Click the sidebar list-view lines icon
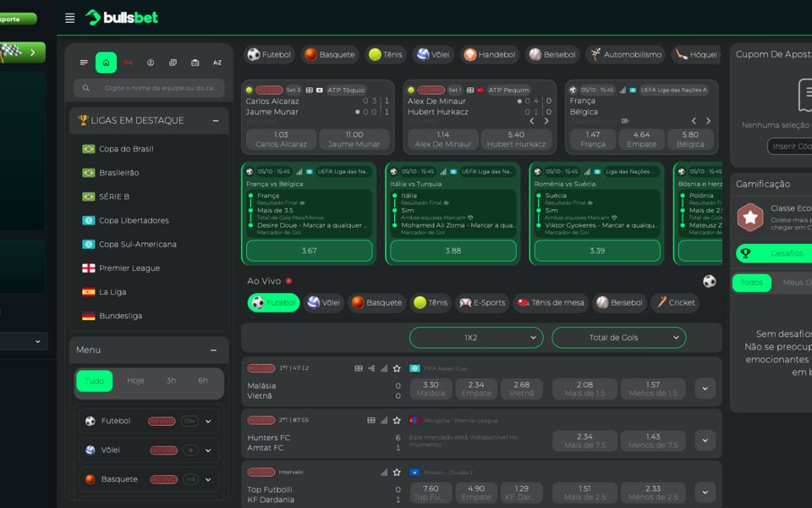This screenshot has width=812, height=508. [84, 63]
